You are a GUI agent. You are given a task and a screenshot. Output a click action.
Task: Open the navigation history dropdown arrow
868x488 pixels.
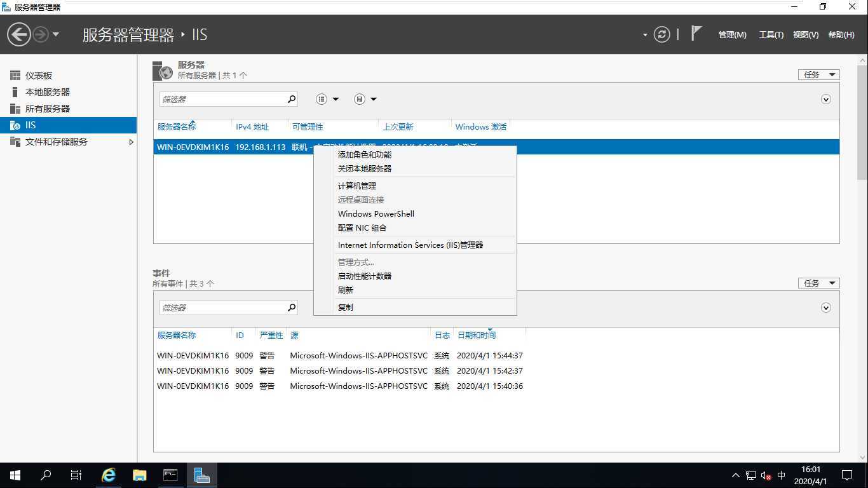coord(56,34)
